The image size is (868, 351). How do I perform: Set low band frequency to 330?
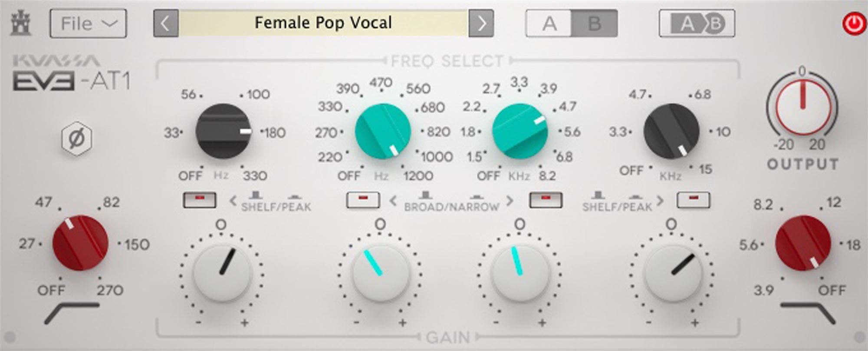255,175
